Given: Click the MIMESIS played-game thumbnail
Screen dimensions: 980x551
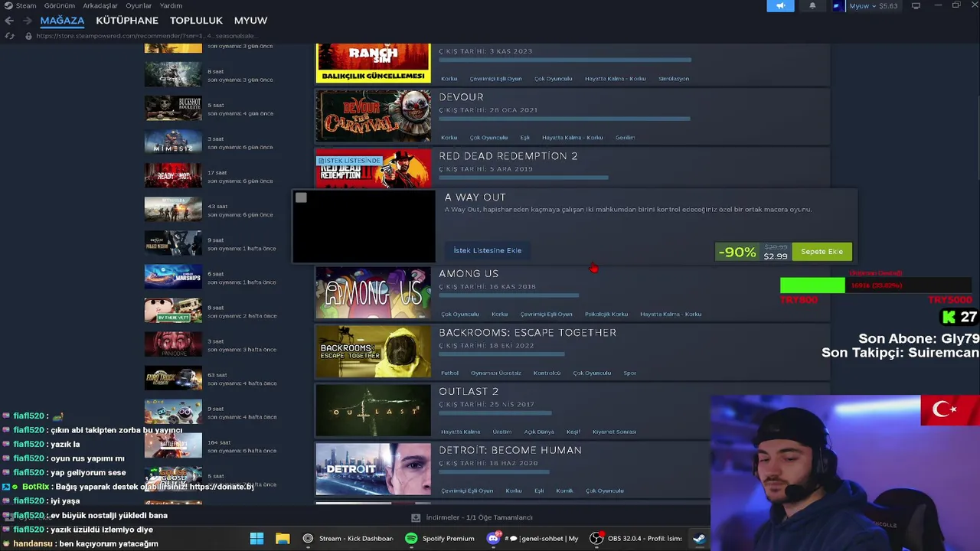Looking at the screenshot, I should point(173,142).
